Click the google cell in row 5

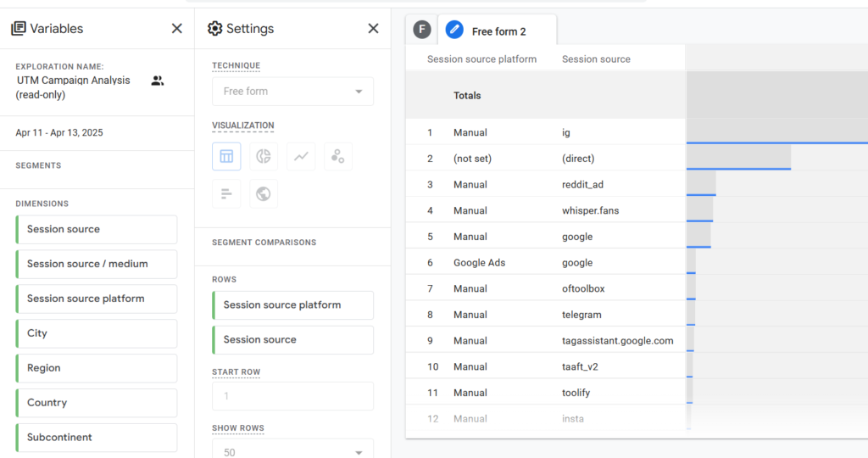pyautogui.click(x=577, y=237)
